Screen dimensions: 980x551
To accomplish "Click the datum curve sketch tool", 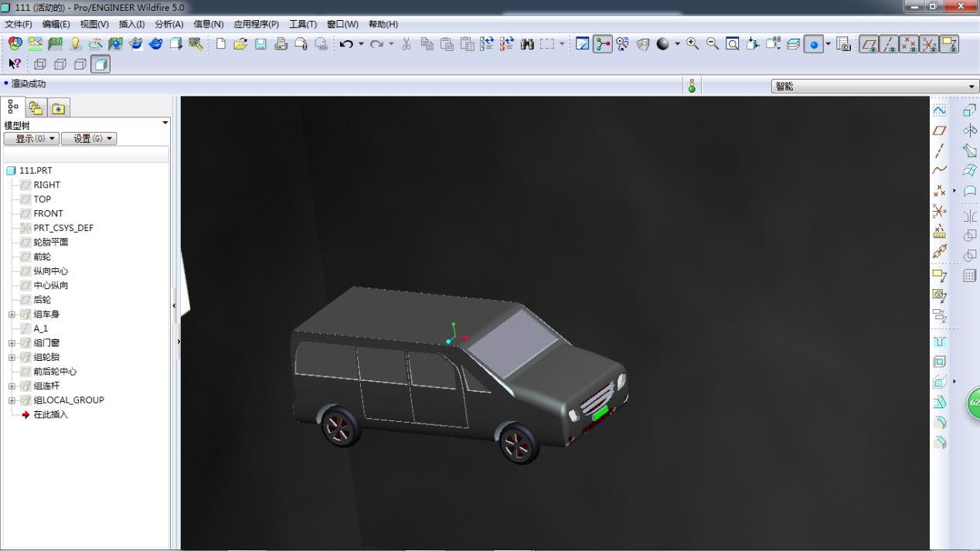I will [x=939, y=170].
